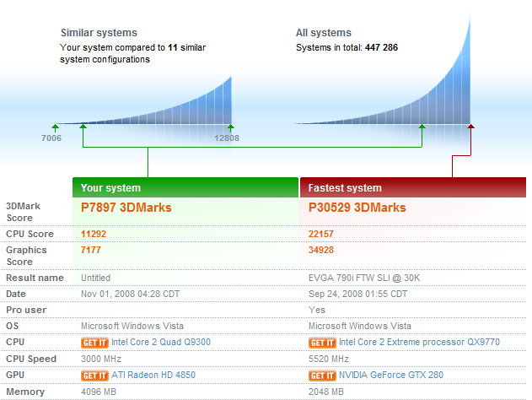Click the 3DMark Score row label
Screen dimensions: 532x400
point(23,212)
